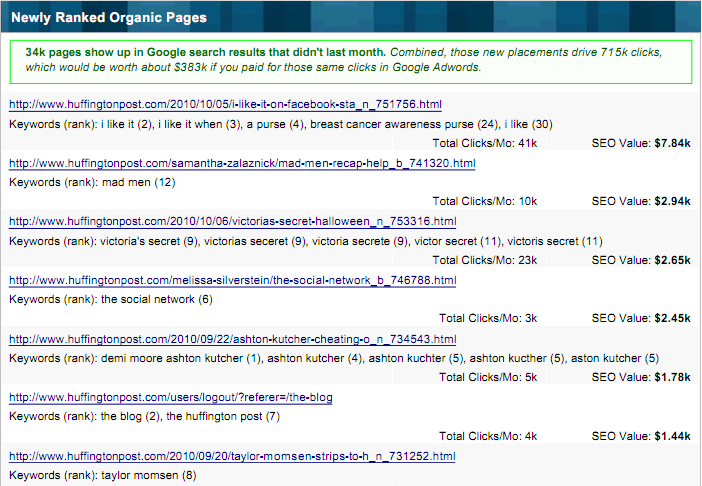Open the mad-men-recap article link
This screenshot has width=702, height=486.
click(x=241, y=163)
